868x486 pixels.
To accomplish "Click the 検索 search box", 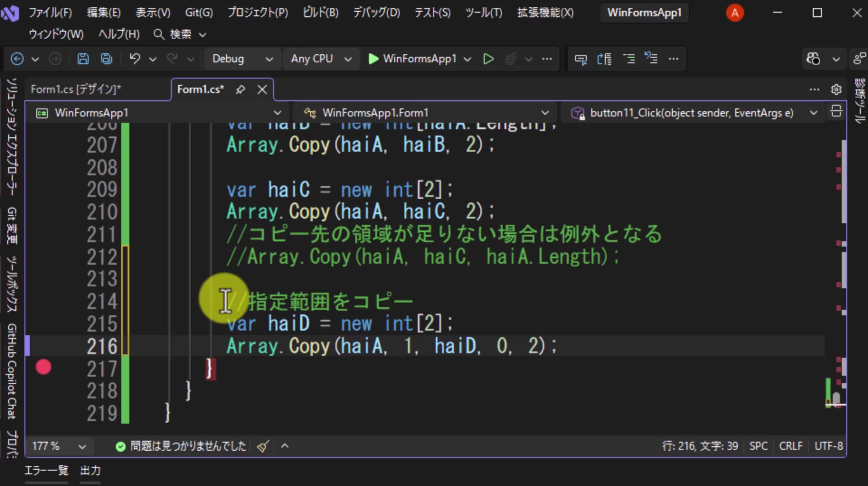I will point(180,34).
